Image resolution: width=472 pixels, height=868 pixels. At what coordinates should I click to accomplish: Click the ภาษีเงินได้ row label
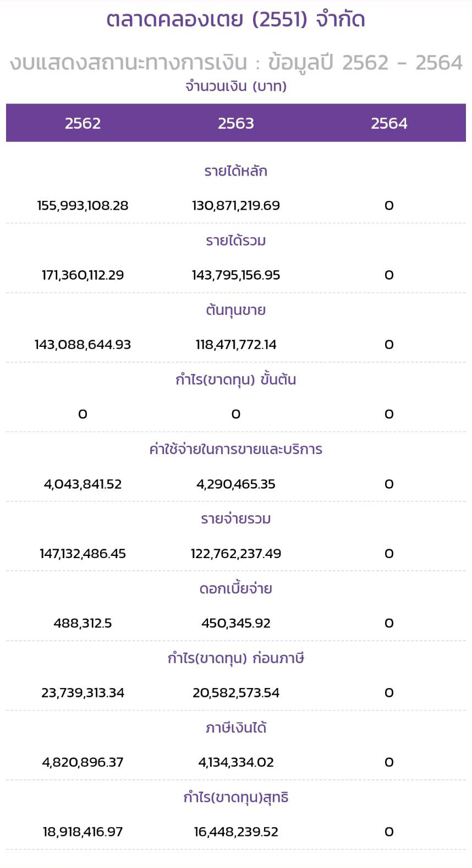pyautogui.click(x=235, y=728)
